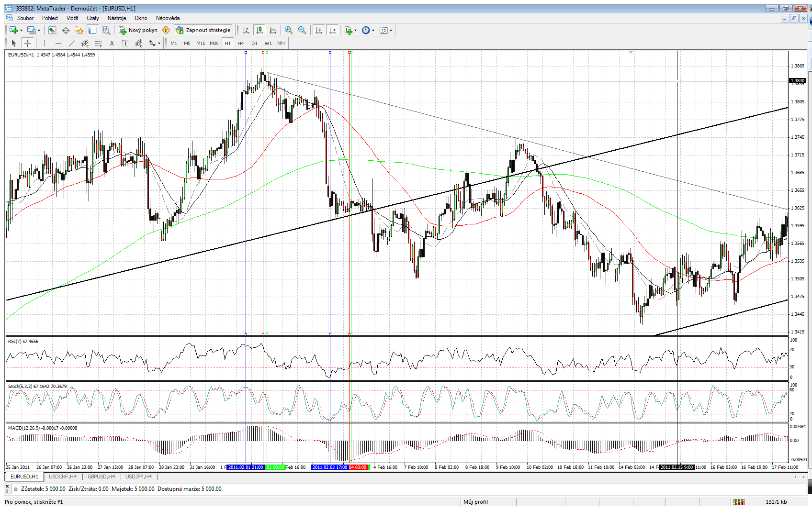This screenshot has width=812, height=510.
Task: Close the terminal panel with x
Action: (x=7, y=486)
